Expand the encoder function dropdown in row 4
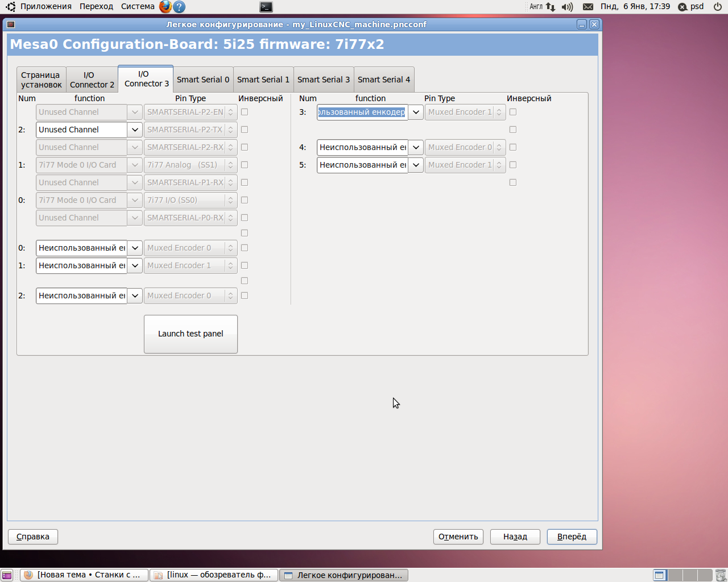728x582 pixels. [416, 147]
